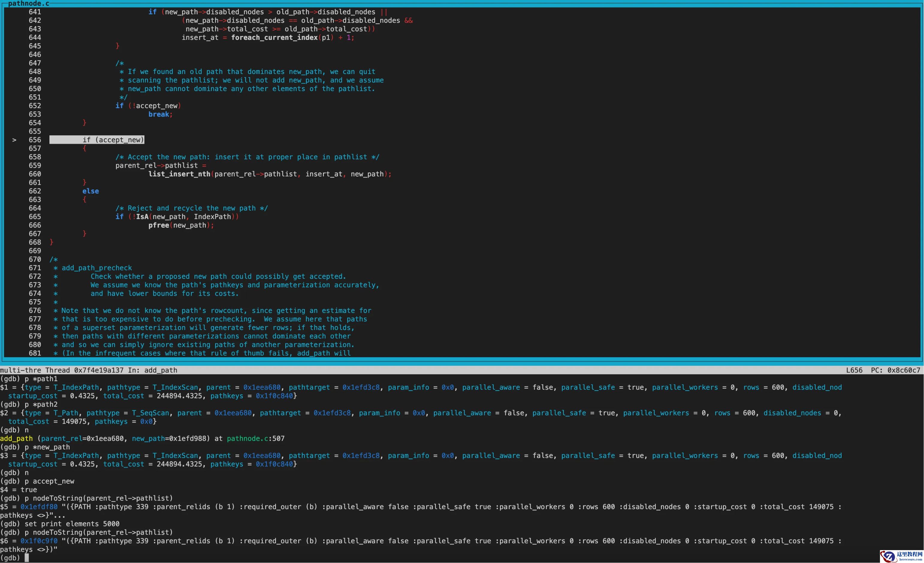This screenshot has width=924, height=563.
Task: Click the 'In: add_path' status bar text
Action: pos(152,370)
